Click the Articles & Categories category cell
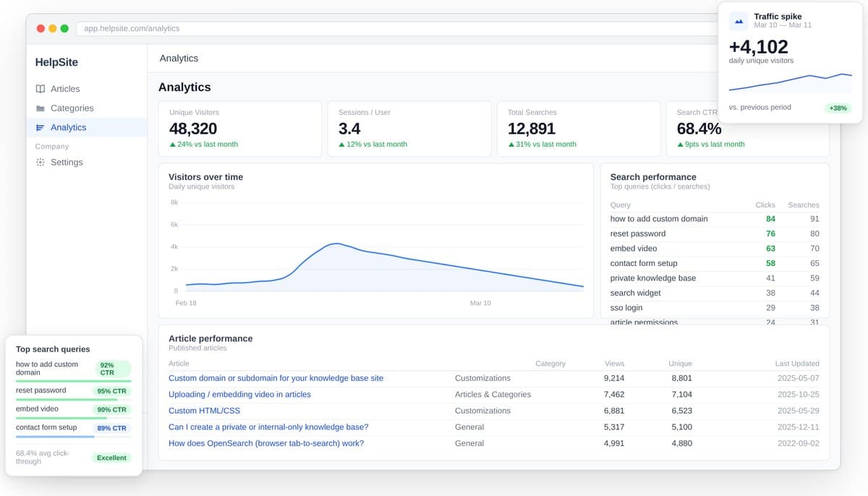This screenshot has height=496, width=868. click(x=493, y=395)
